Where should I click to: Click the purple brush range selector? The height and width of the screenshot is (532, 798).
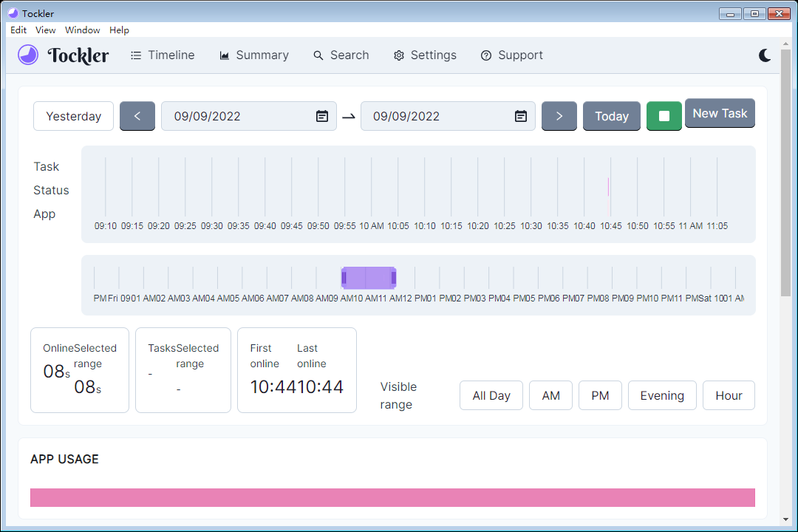point(369,278)
